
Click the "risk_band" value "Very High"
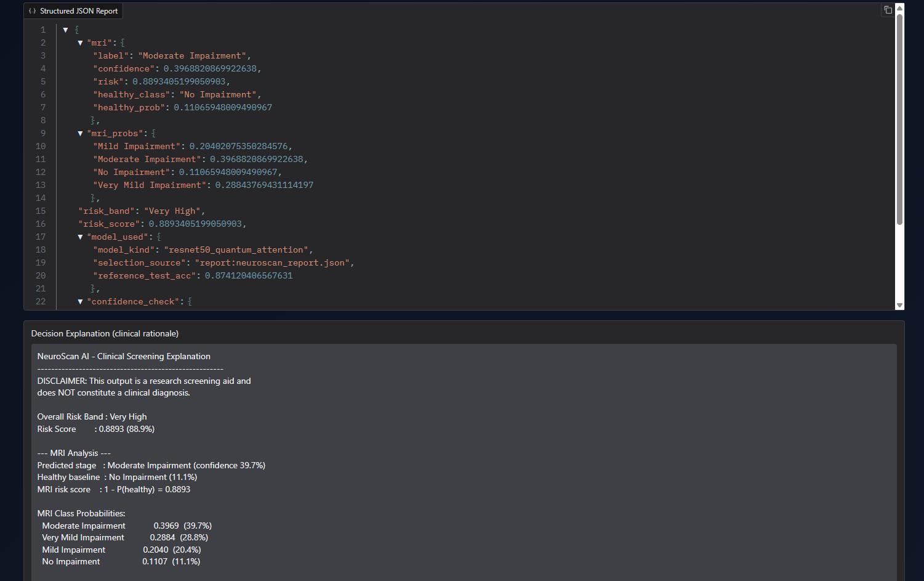click(x=172, y=211)
